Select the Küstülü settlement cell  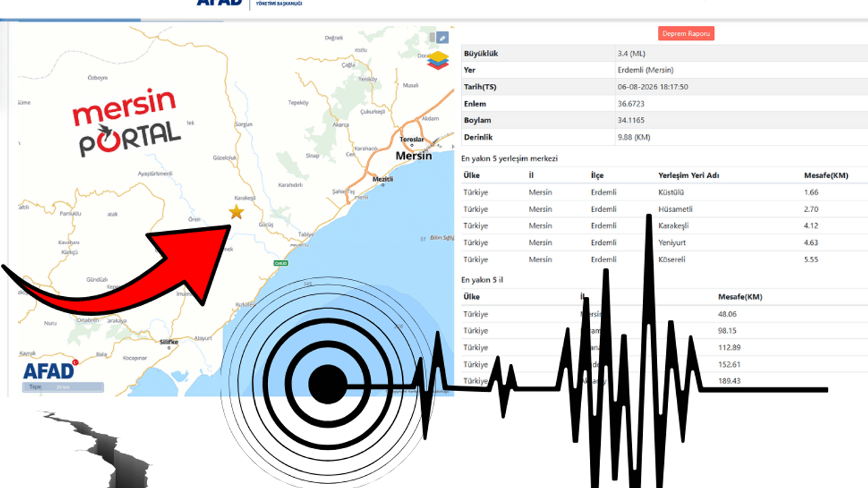click(x=671, y=192)
